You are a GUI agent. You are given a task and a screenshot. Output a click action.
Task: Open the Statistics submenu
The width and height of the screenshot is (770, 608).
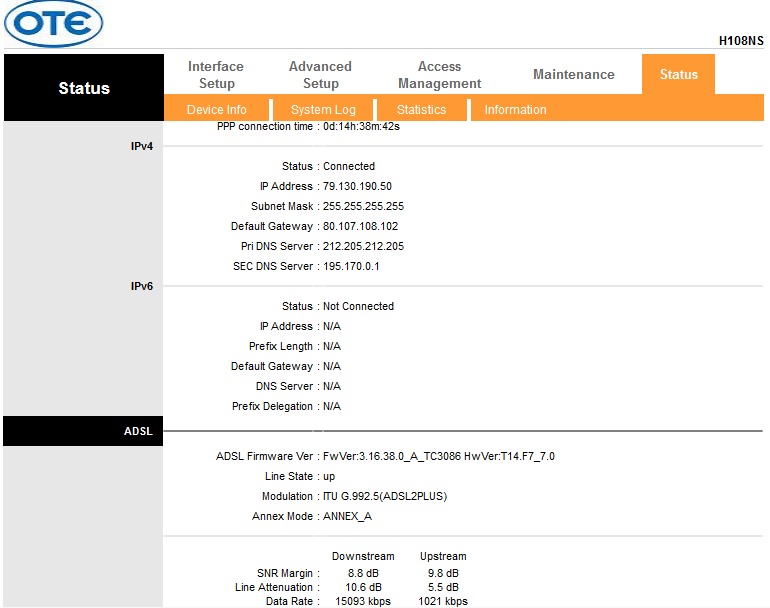pyautogui.click(x=421, y=110)
